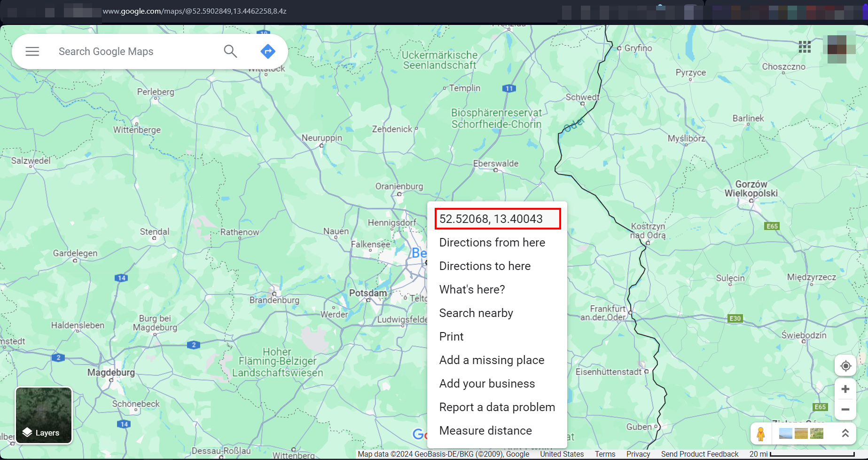Click the Eisenhüttenstadt label
The height and width of the screenshot is (460, 868).
click(x=609, y=372)
